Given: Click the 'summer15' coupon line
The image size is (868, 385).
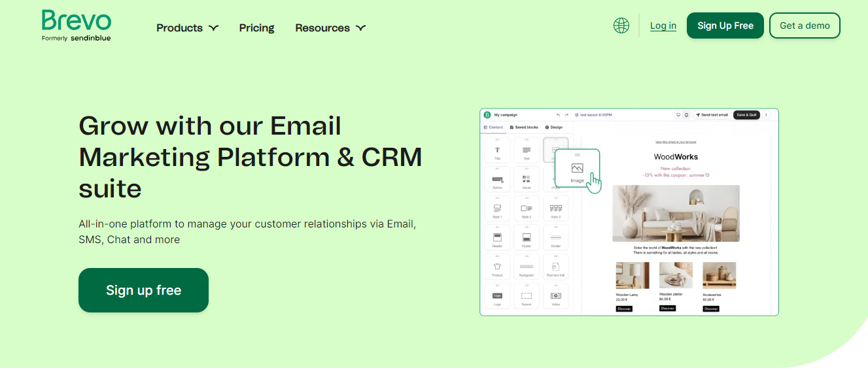Looking at the screenshot, I should (676, 175).
